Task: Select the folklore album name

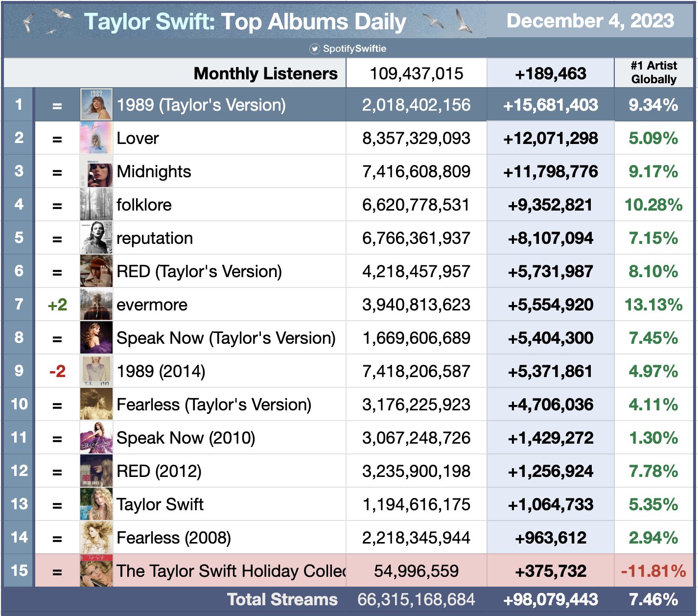Action: (x=144, y=205)
